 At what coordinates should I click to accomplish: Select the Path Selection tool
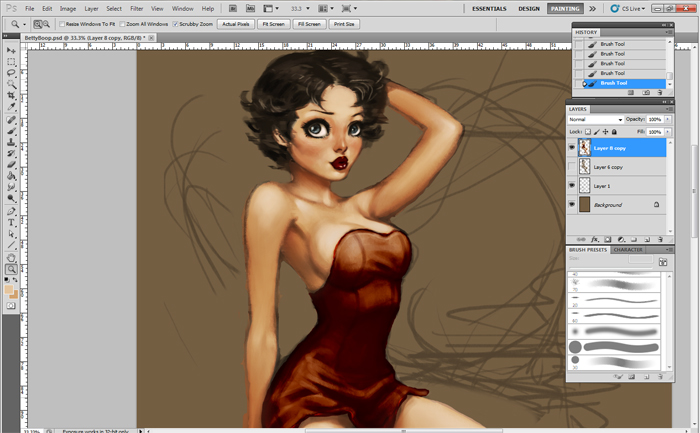[11, 233]
